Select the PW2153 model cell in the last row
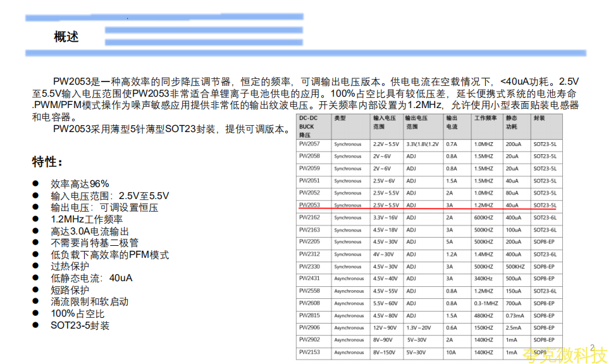 click(309, 352)
